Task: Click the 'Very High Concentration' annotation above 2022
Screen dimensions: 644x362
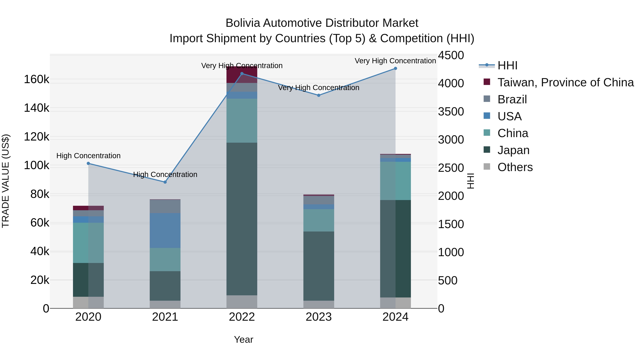Action: click(242, 66)
